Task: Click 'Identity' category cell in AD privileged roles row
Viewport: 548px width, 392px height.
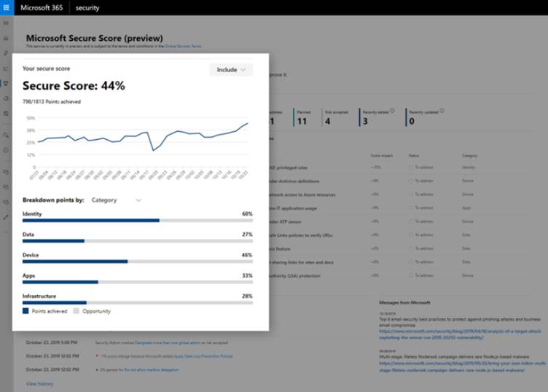Action: [x=469, y=168]
